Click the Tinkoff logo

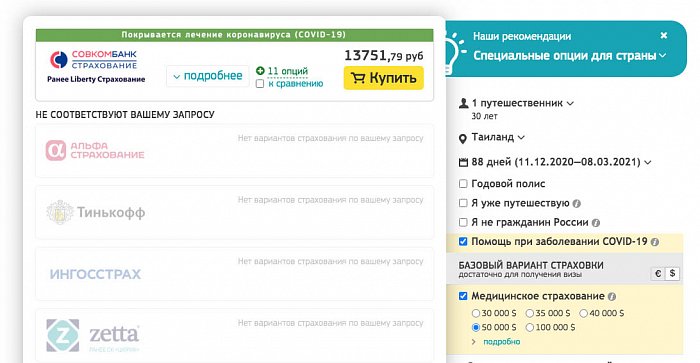click(x=96, y=212)
